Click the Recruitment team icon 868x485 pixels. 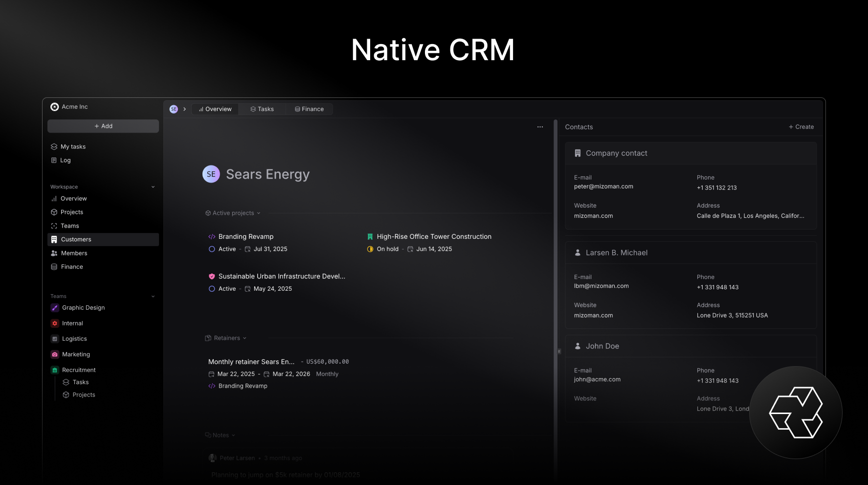click(55, 370)
